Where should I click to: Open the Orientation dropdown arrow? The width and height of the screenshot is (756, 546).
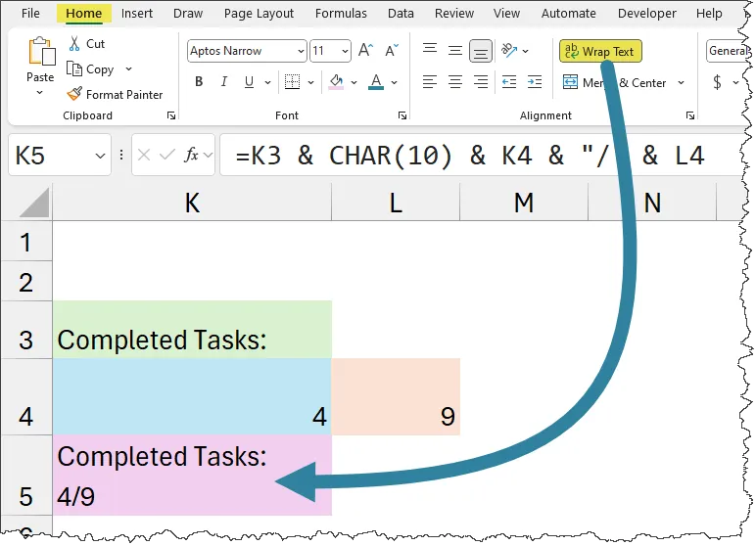pos(526,51)
